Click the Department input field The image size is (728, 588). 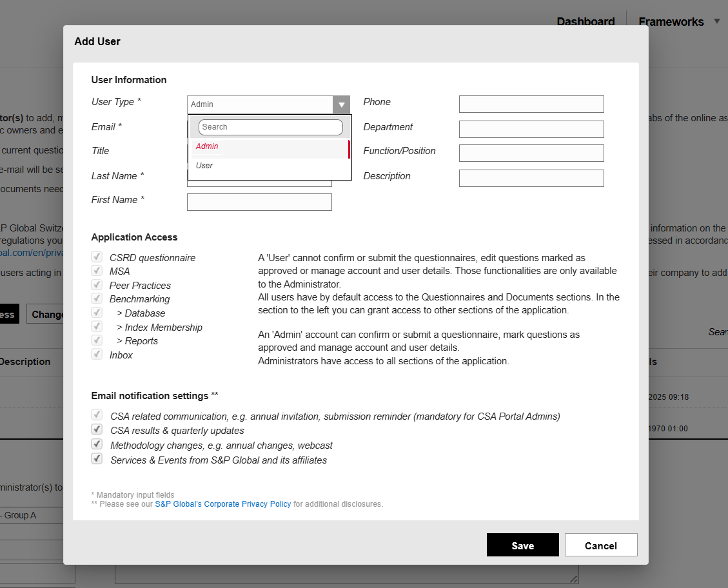(531, 129)
